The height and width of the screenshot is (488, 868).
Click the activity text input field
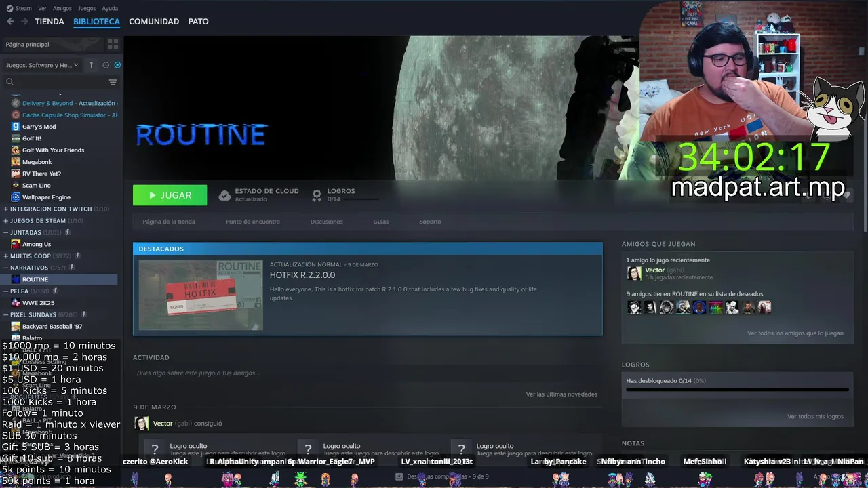pos(368,373)
